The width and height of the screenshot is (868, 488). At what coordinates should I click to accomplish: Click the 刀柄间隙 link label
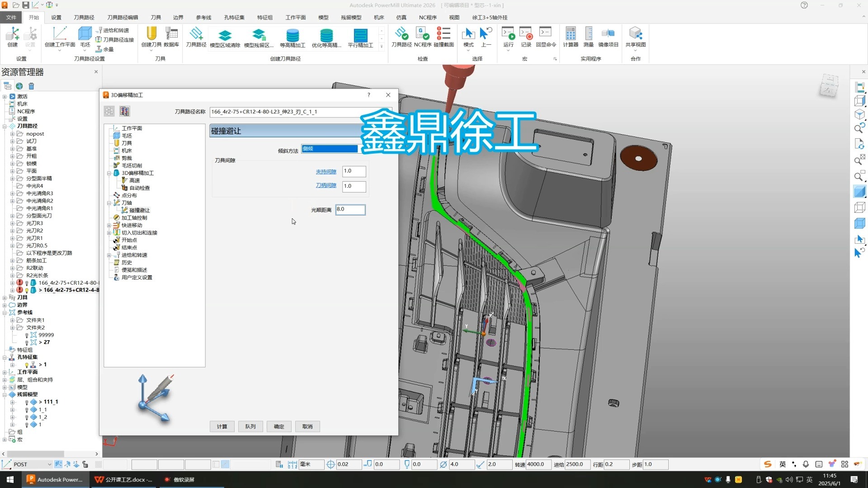pos(326,186)
